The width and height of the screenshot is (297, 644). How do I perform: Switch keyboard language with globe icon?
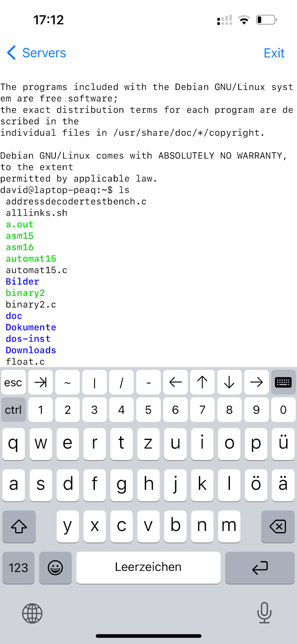coord(32,613)
